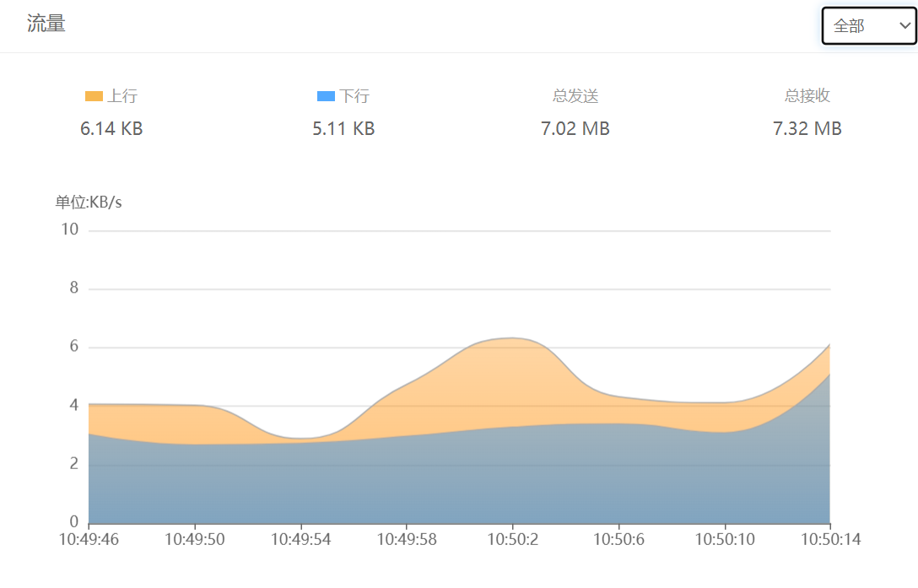Click the 流量 panel title
Viewport: 918px width, 588px height.
pyautogui.click(x=46, y=24)
